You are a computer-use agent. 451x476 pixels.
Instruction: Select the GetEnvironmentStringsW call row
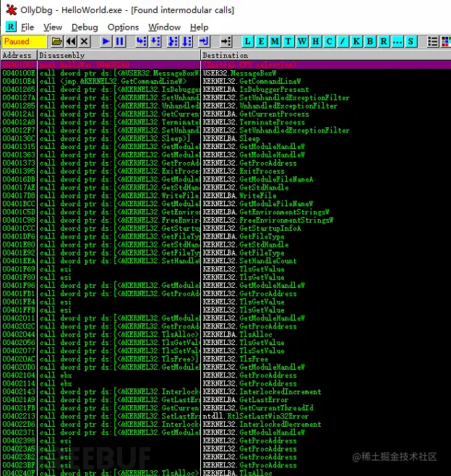point(226,212)
